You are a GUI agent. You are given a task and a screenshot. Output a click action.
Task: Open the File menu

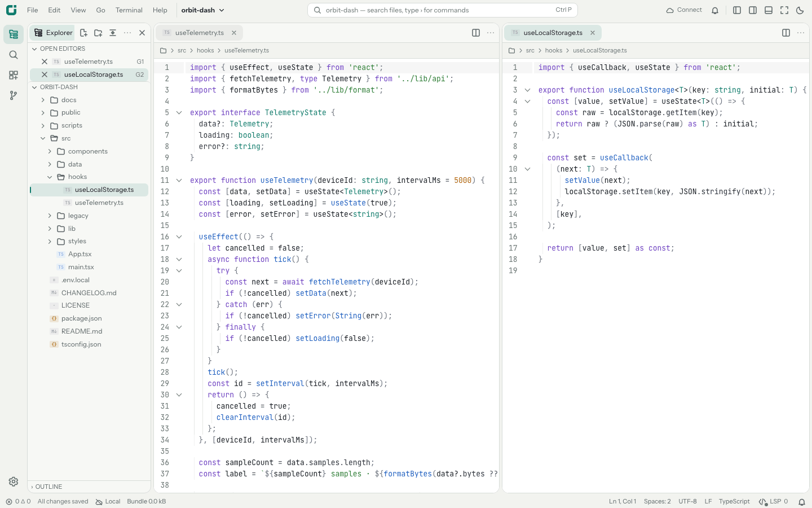[x=33, y=10]
